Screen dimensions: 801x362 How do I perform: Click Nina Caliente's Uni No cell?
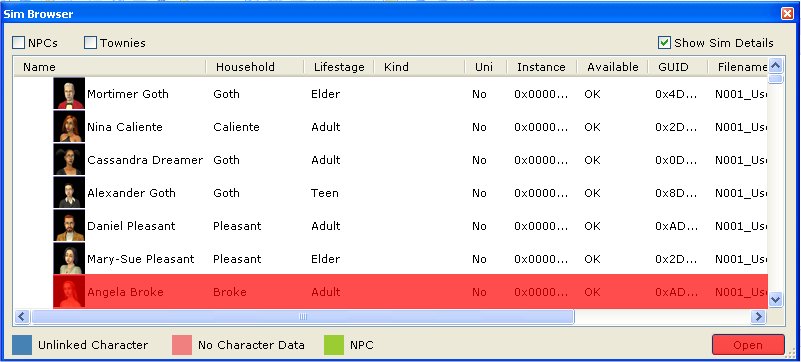click(479, 127)
